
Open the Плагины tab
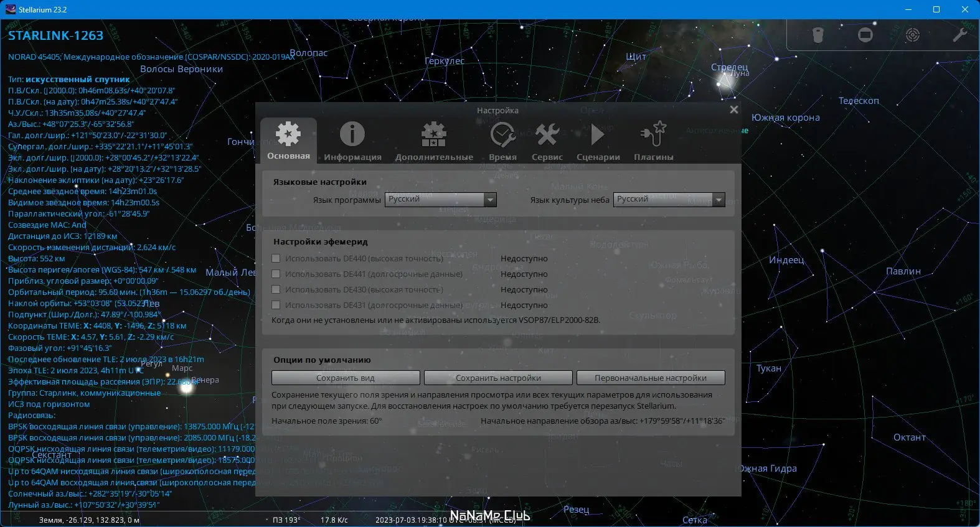click(x=653, y=141)
